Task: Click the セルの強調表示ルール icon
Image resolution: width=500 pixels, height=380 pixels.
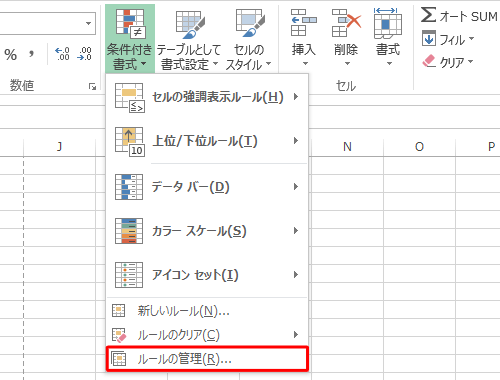Action: pos(129,97)
